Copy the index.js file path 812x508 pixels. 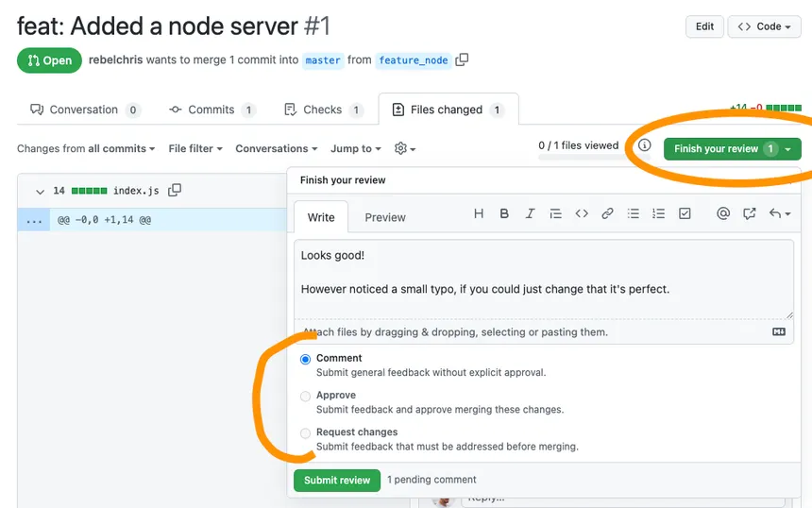click(x=175, y=190)
